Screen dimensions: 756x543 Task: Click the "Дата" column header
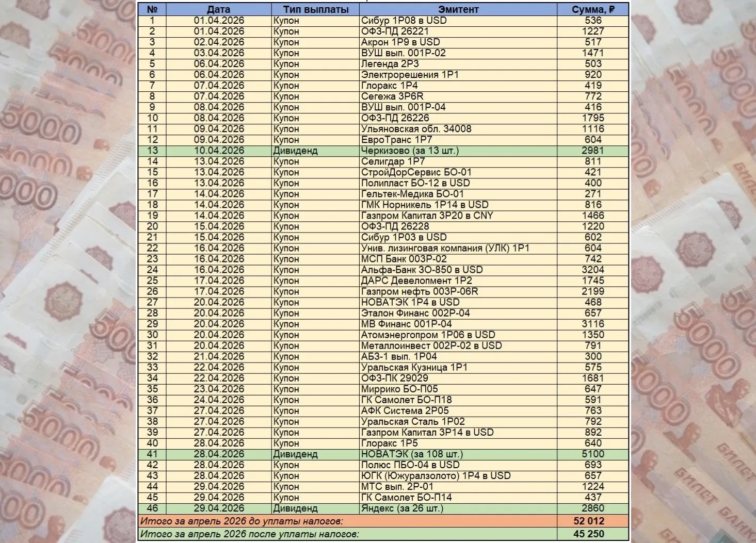pos(219,9)
